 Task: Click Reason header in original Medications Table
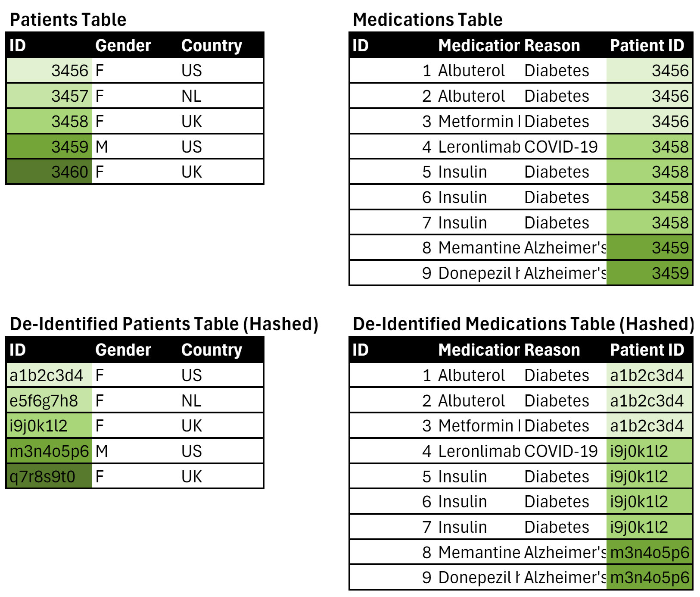tap(552, 46)
